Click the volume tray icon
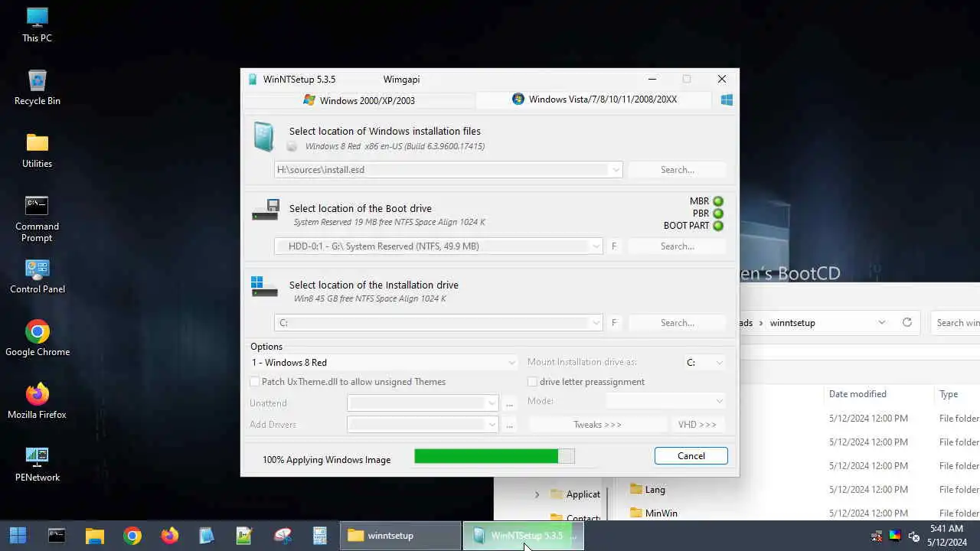The width and height of the screenshot is (980, 551). pyautogui.click(x=913, y=536)
